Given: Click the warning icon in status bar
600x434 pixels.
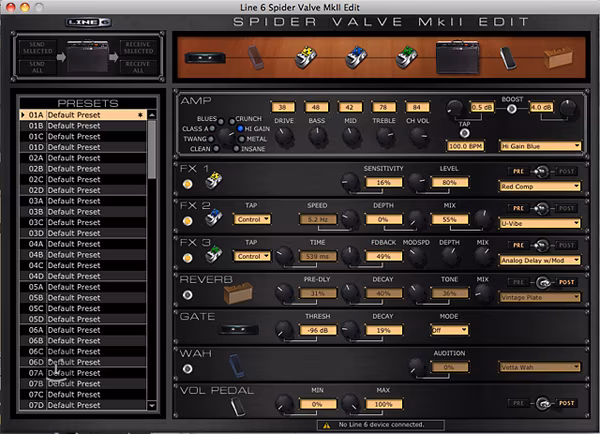Looking at the screenshot, I should 326,425.
